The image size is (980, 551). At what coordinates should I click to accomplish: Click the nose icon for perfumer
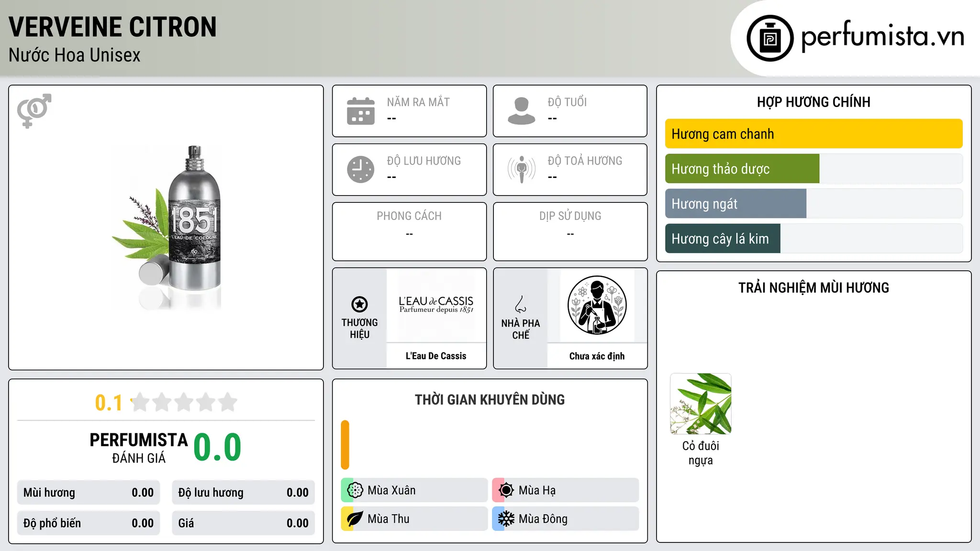[521, 304]
